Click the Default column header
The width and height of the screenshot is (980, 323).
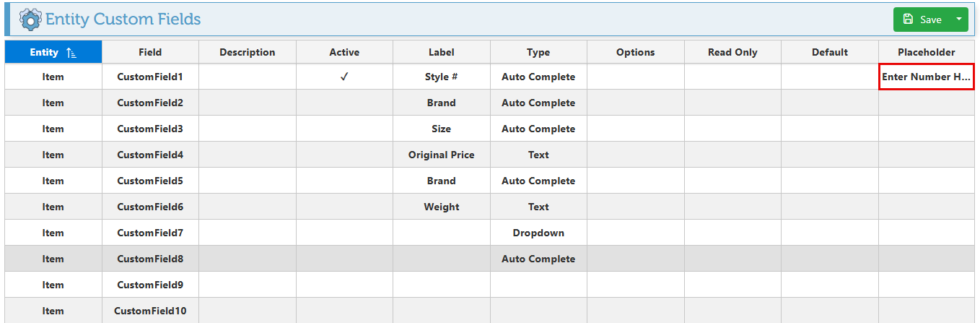pyautogui.click(x=829, y=52)
